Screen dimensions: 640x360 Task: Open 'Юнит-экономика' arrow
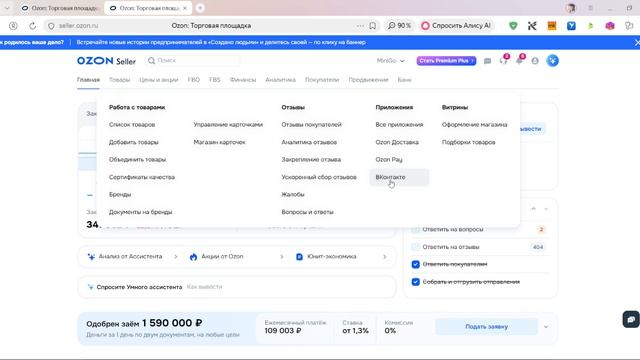pyautogui.click(x=384, y=257)
